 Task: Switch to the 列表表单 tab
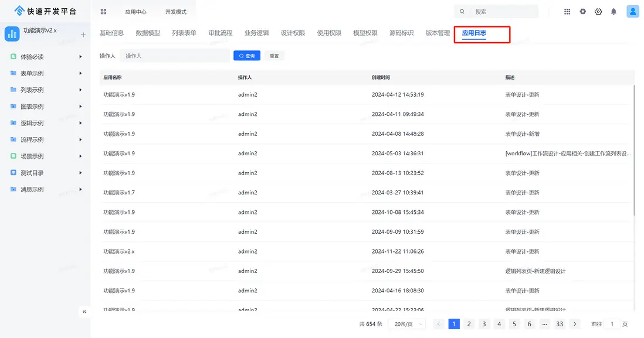(x=184, y=33)
